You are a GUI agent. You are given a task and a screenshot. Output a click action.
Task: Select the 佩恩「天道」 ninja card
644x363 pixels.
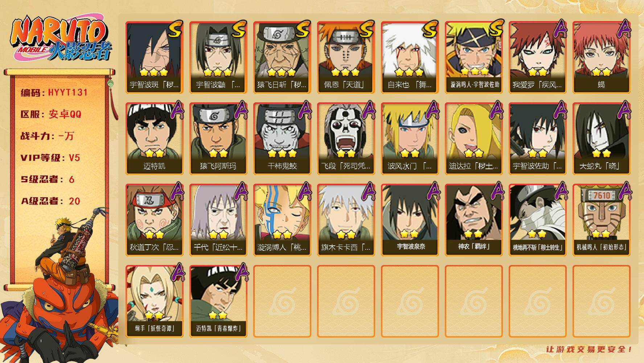pos(346,57)
